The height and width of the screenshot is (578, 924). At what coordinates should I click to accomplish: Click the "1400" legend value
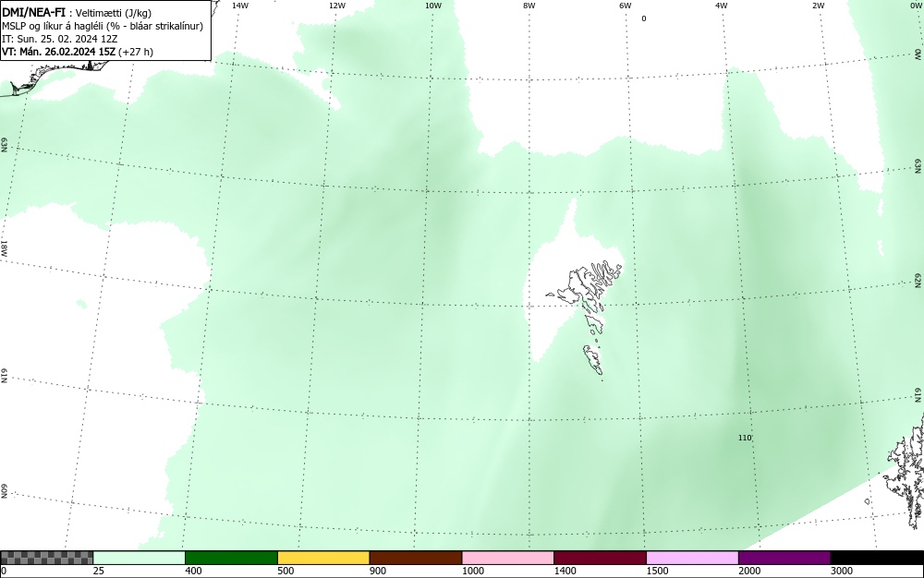click(x=565, y=571)
